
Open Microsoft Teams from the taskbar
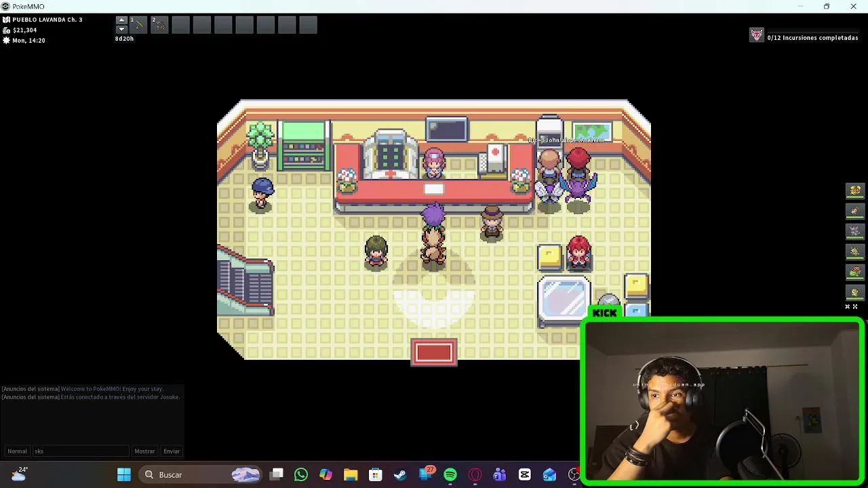500,475
